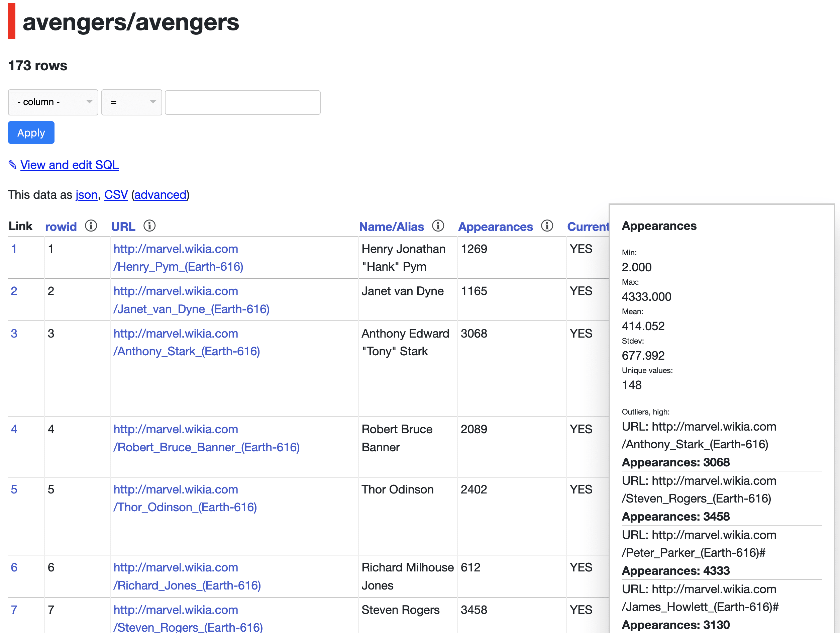Screen dimensions: 840x633
Task: Click the Appearances title in the stats panel
Action: 659,226
